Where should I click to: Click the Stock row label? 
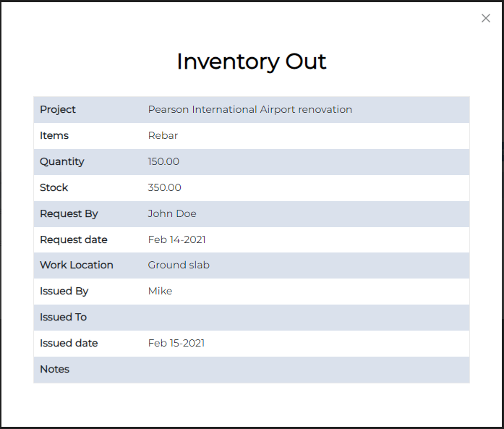54,187
